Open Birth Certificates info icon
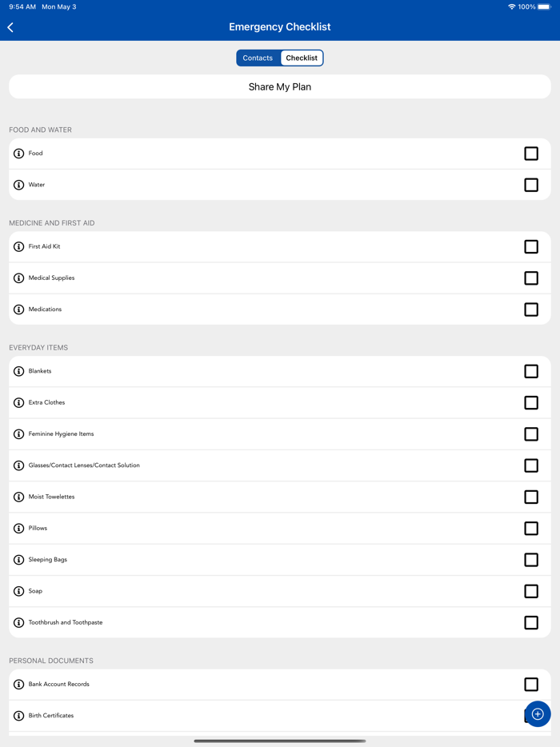Viewport: 560px width, 747px height. [18, 716]
